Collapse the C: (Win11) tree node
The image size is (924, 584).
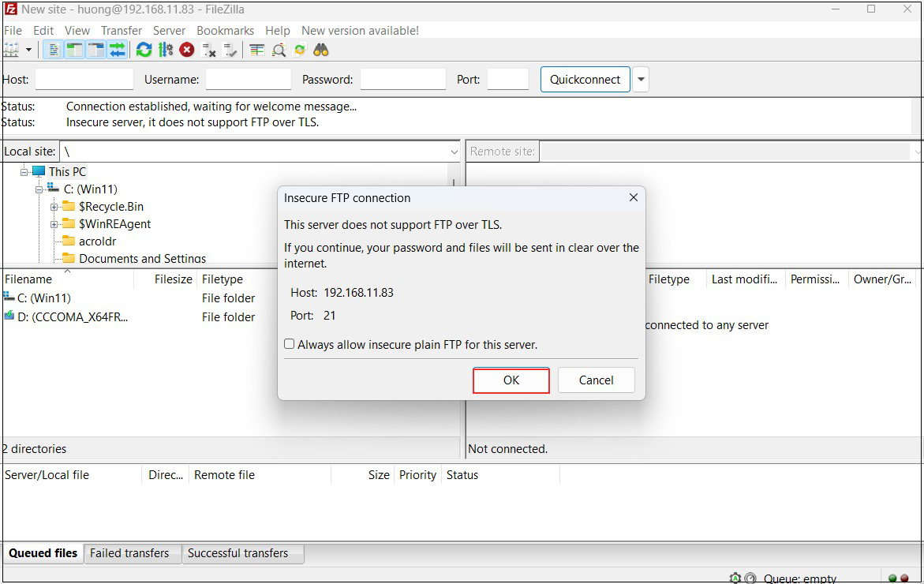(x=39, y=189)
